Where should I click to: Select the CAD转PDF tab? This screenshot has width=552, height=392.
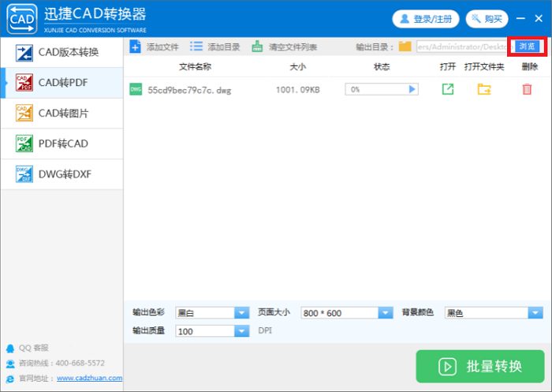point(62,83)
